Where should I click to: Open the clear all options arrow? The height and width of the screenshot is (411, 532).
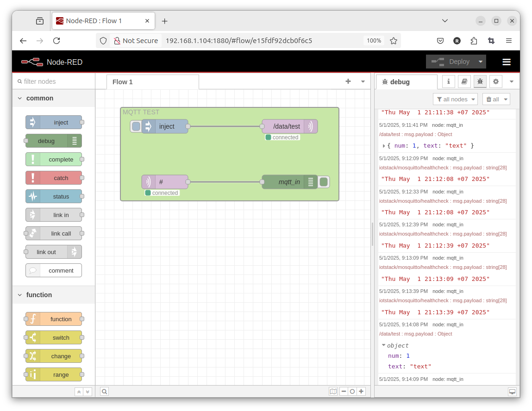pos(506,100)
